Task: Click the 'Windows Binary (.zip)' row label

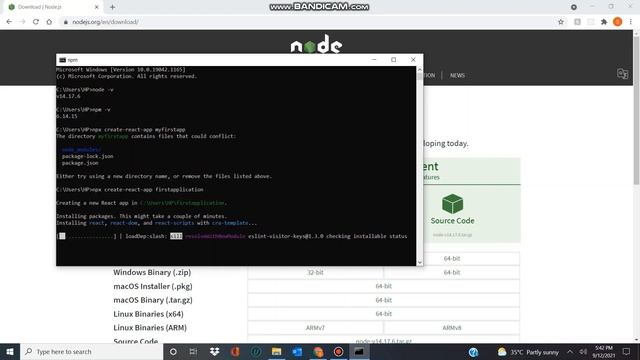Action: click(x=152, y=272)
